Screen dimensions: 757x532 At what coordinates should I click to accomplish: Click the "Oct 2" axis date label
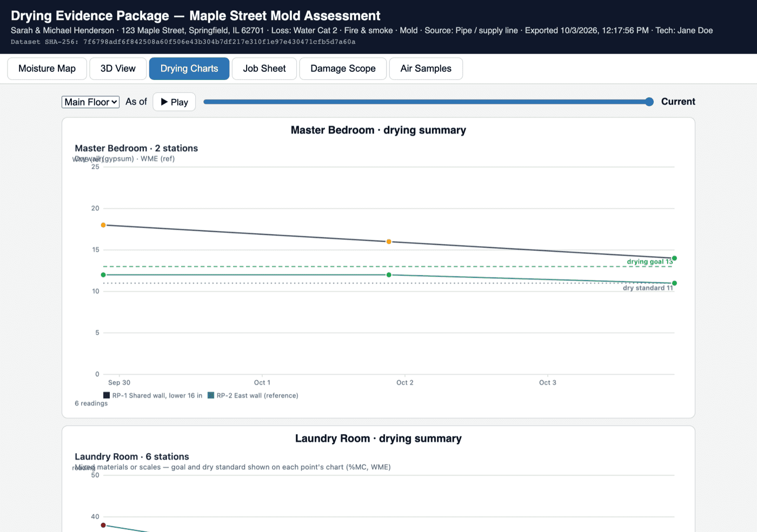point(405,383)
